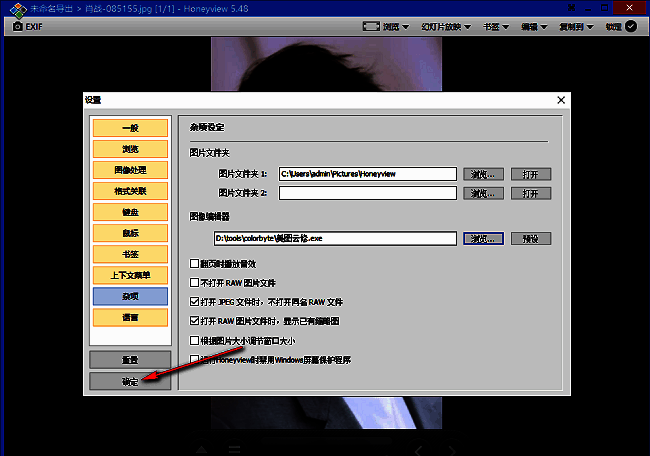This screenshot has width=650, height=456.
Task: Enable 根据图片大小调节窗口大小 checkbox
Action: coord(194,340)
